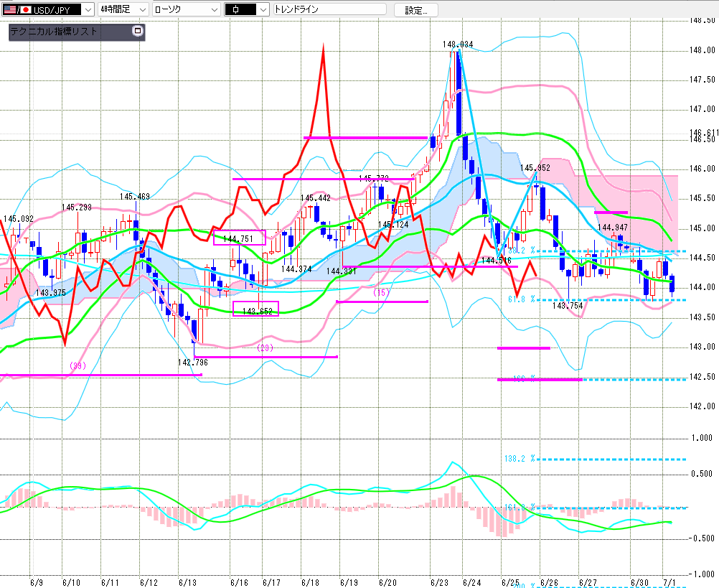Screen dimensions: 719x588
Task: Click the 61.8 % Fibonacci label
Action: pyautogui.click(x=522, y=299)
